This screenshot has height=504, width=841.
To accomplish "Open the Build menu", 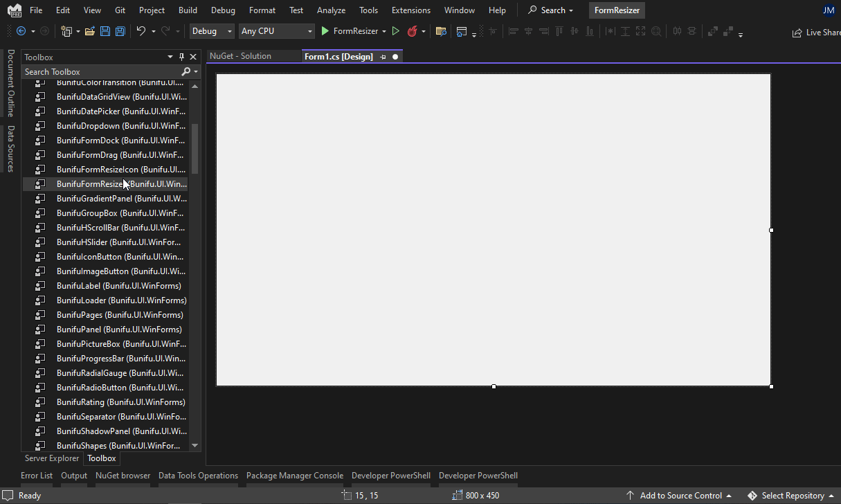I will [x=188, y=10].
